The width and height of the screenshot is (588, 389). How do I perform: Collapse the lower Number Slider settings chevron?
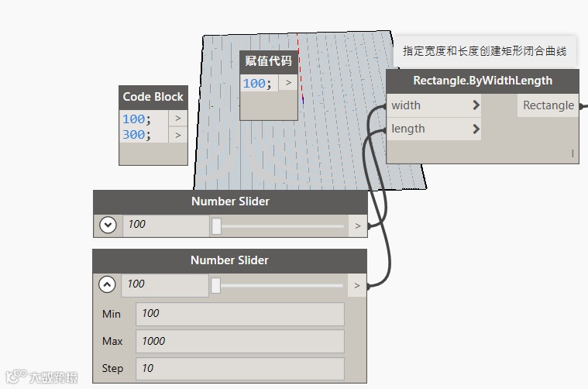point(107,284)
